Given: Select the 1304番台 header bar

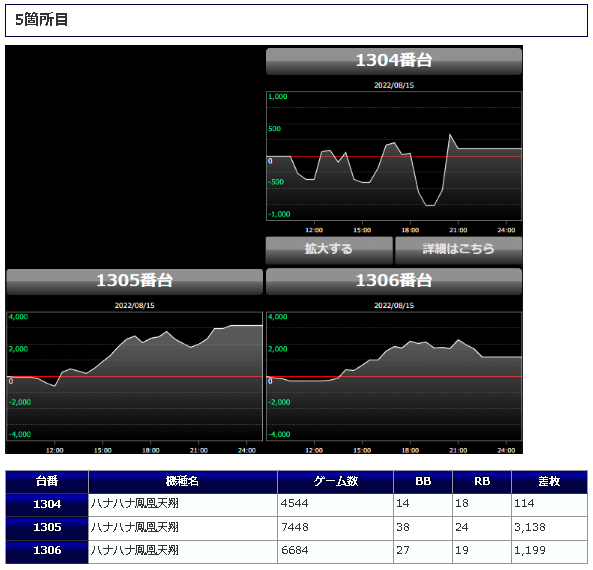Looking at the screenshot, I should tap(394, 61).
